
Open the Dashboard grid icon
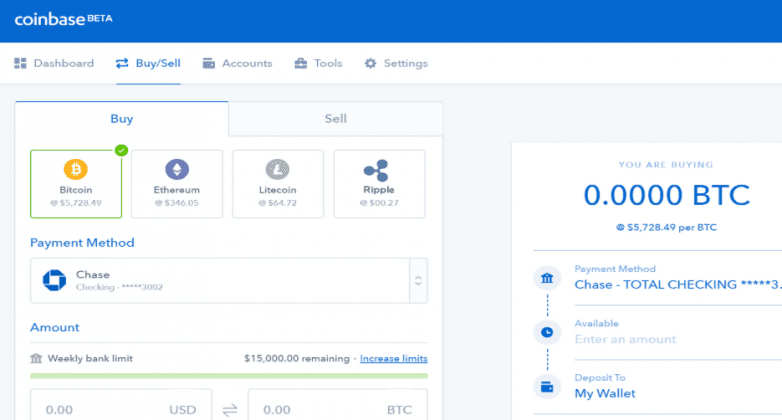20,63
